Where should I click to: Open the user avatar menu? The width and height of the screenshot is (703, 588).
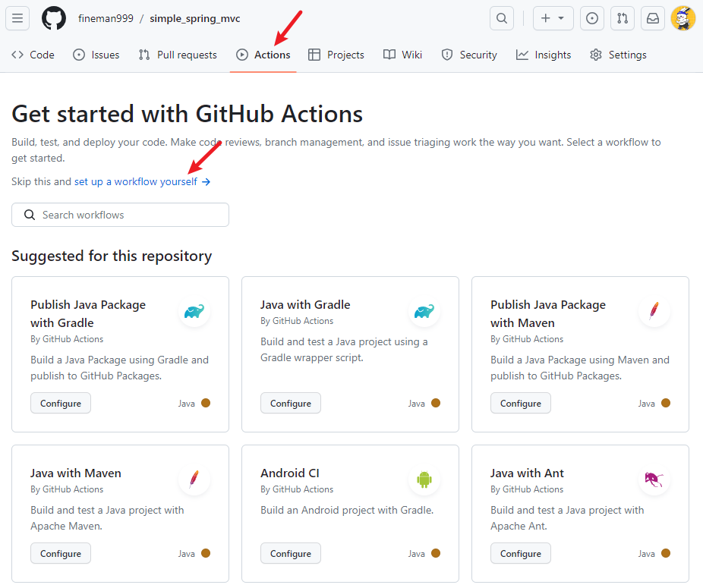(x=683, y=18)
